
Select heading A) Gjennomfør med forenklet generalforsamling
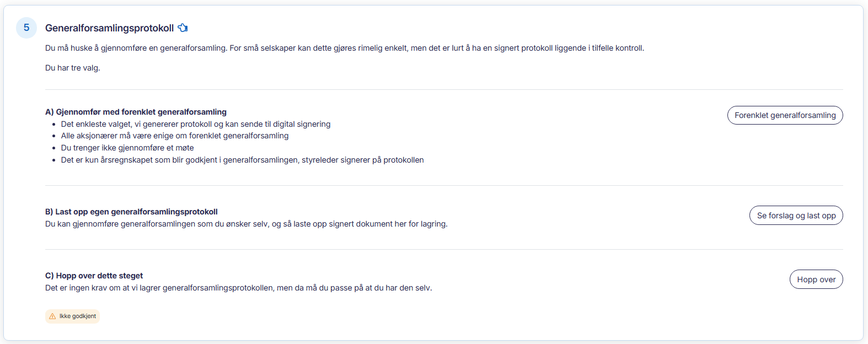tap(136, 112)
